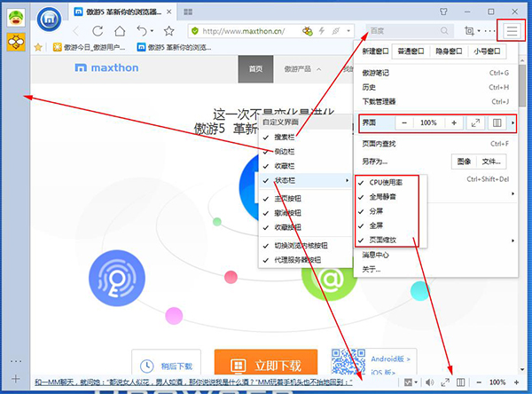
Task: Expand the 状态栏 submenu item
Action: click(x=305, y=180)
